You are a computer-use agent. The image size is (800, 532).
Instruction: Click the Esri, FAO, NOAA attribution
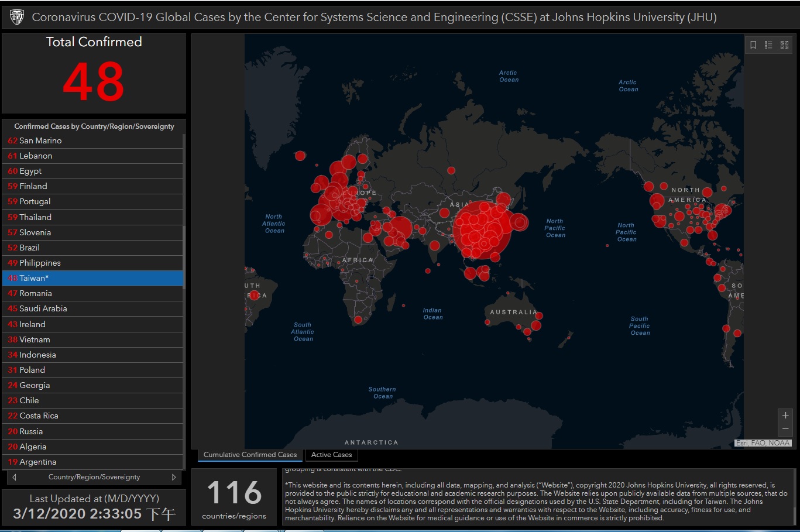pos(763,443)
